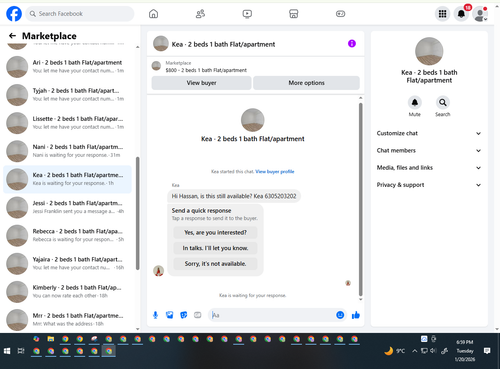The height and width of the screenshot is (369, 500).
Task: Click the listing thumbnail beside $800 price
Action: point(156,66)
